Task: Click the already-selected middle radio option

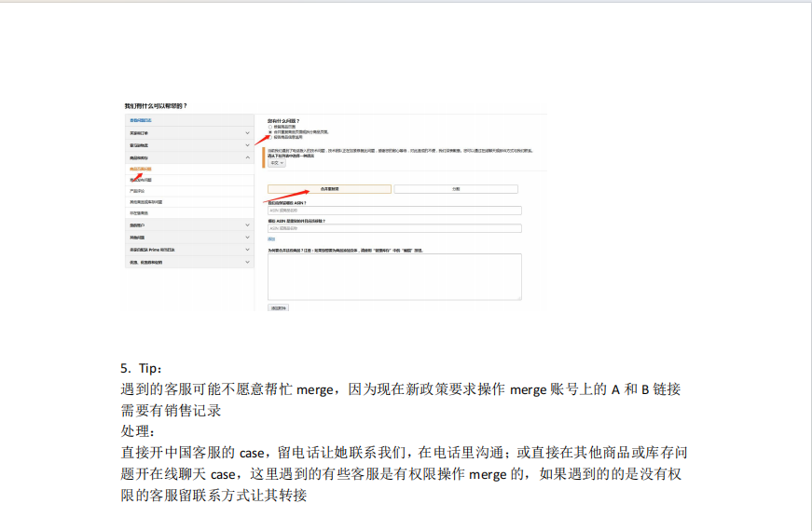Action: coord(270,132)
